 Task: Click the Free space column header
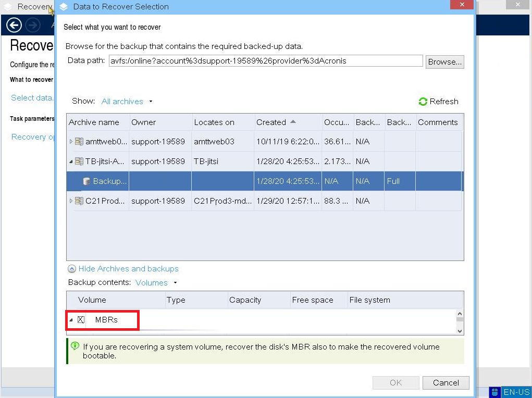tap(319, 300)
